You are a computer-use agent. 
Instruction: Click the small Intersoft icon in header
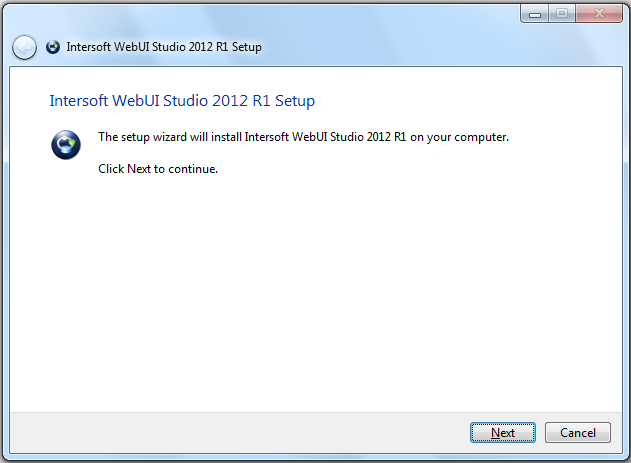53,47
